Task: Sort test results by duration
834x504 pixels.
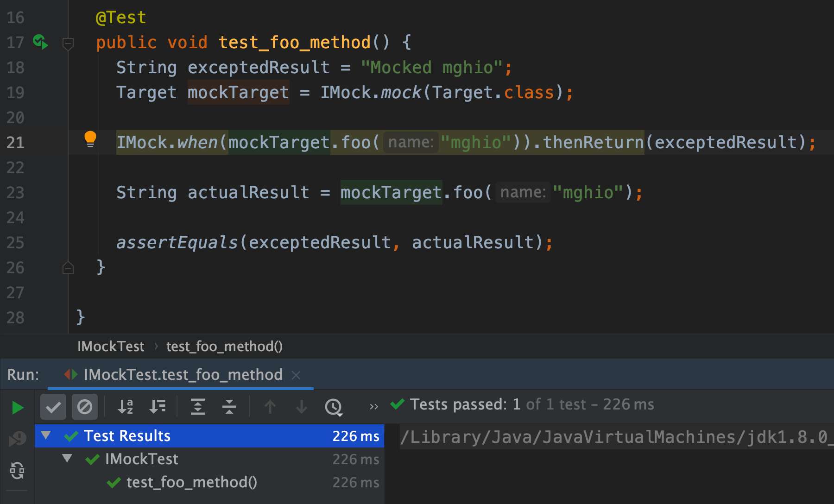Action: tap(157, 407)
